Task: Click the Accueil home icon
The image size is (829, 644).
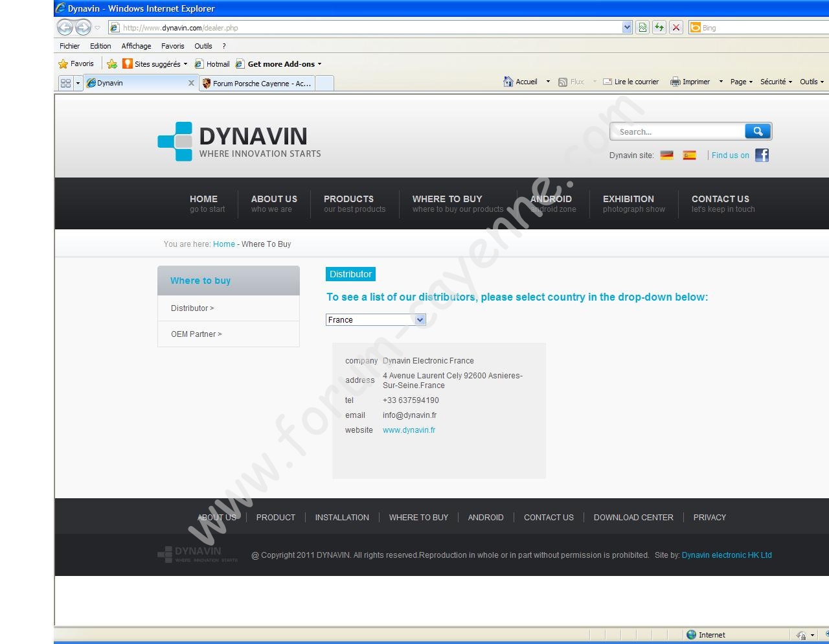Action: [508, 82]
